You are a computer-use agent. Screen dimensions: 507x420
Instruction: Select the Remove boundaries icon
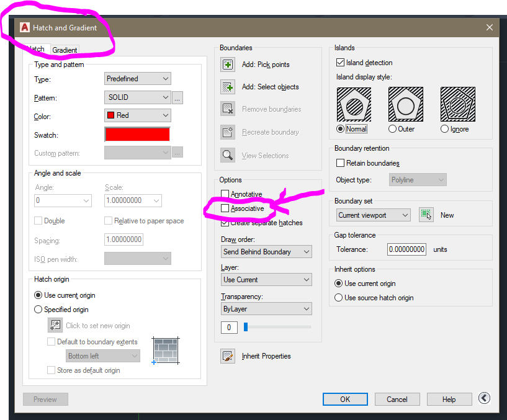coord(228,109)
